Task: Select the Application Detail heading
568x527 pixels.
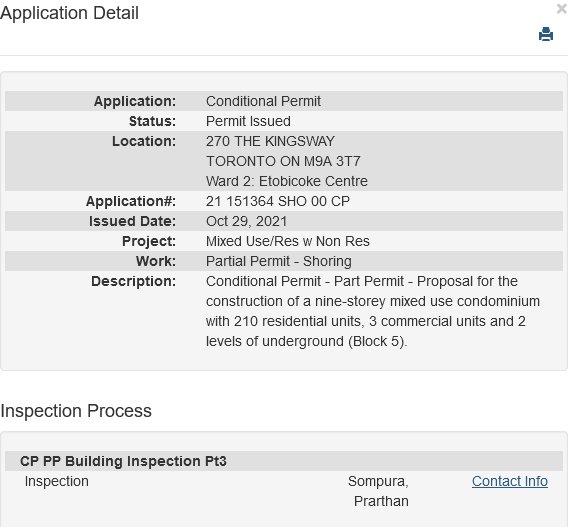Action: point(70,13)
